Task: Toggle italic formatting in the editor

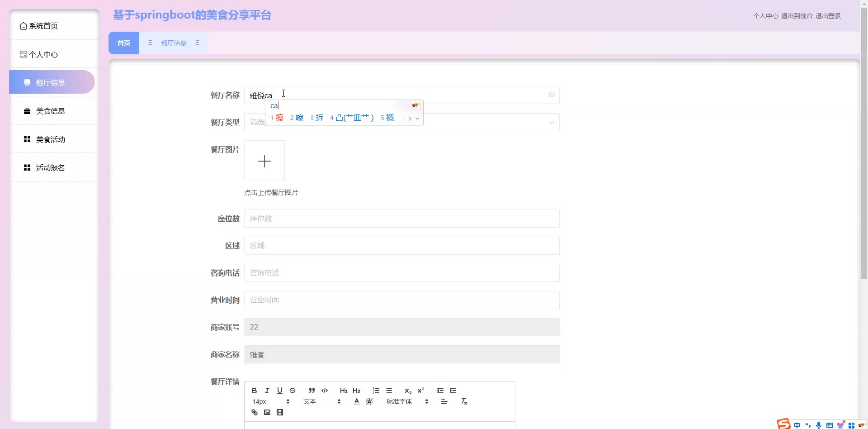Action: pyautogui.click(x=267, y=391)
